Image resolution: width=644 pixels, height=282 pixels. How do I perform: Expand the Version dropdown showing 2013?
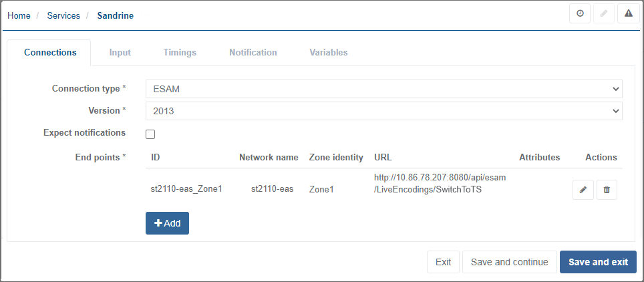383,111
